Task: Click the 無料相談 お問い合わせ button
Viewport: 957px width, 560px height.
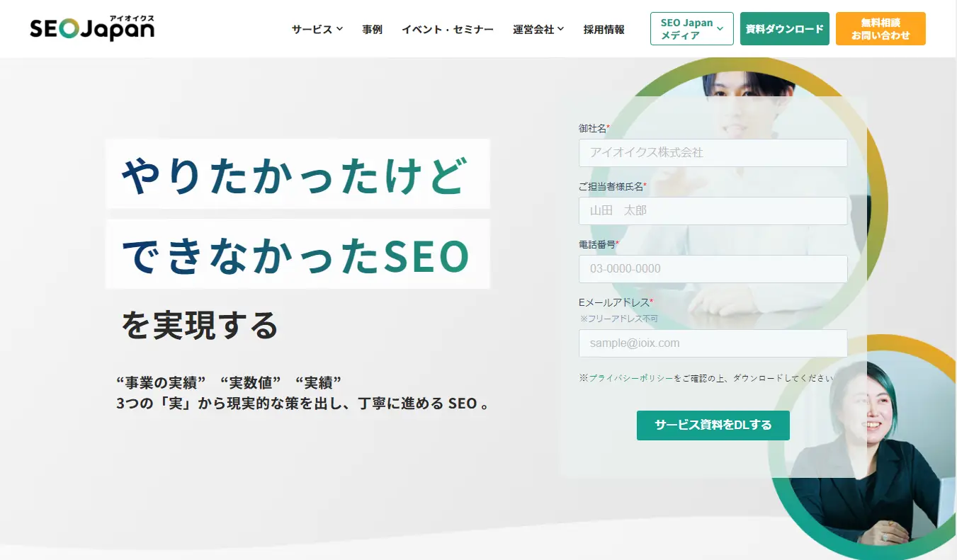Action: point(880,28)
